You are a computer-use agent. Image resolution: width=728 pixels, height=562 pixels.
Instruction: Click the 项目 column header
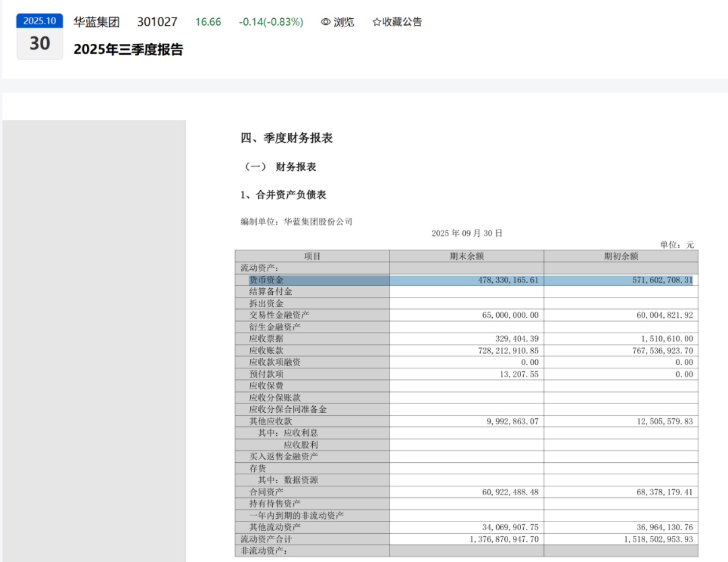point(312,256)
